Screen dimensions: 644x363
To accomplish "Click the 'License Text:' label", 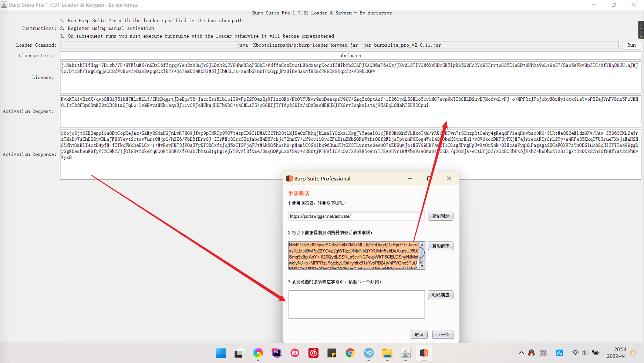I will tap(36, 56).
